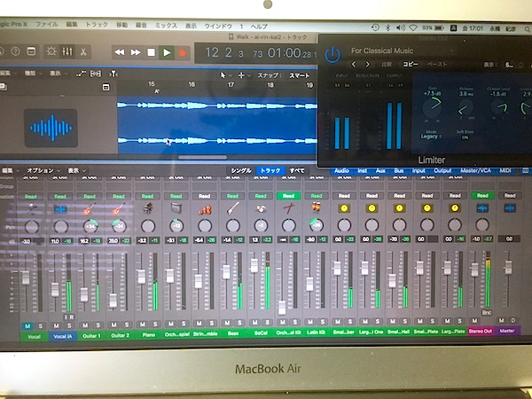This screenshot has width=532, height=399.
Task: Start playback with the green Play button
Action: click(167, 52)
